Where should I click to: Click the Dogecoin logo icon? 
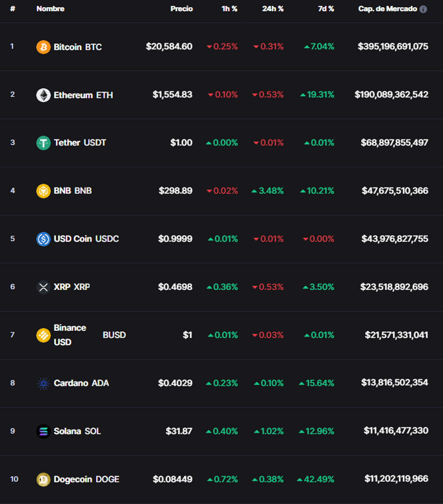(43, 479)
